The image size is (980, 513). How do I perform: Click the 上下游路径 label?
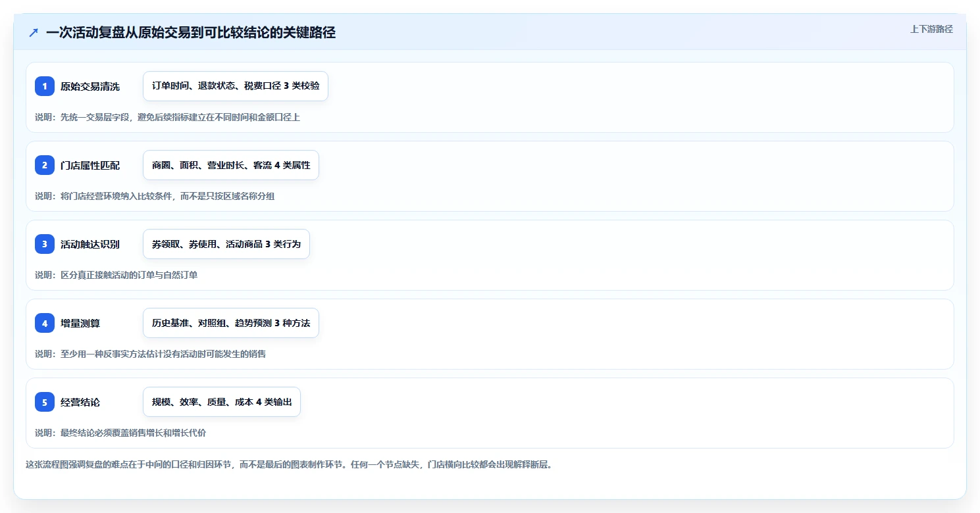(931, 29)
